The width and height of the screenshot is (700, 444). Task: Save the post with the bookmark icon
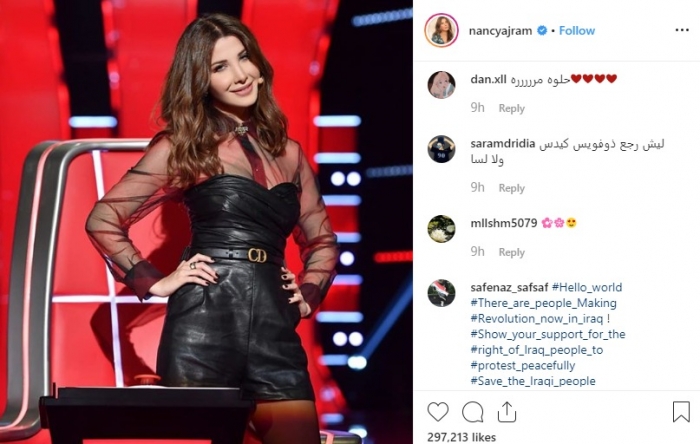click(x=681, y=411)
